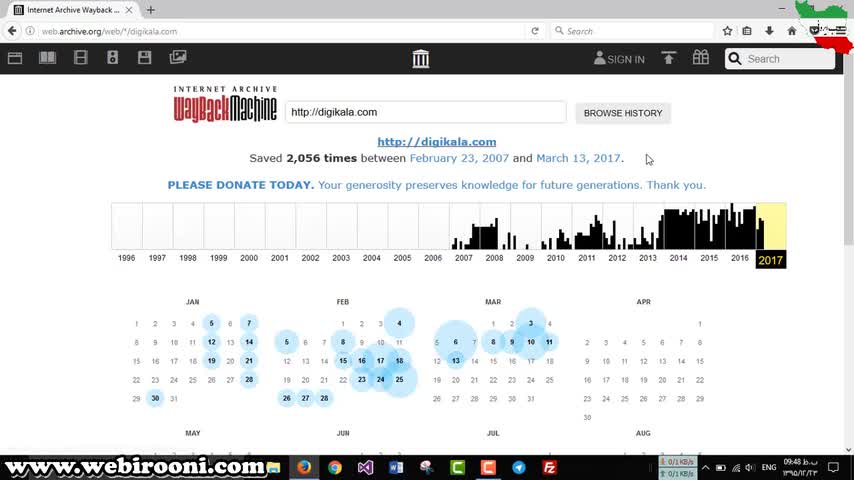
Task: Open Firefox from the taskbar
Action: click(x=304, y=467)
